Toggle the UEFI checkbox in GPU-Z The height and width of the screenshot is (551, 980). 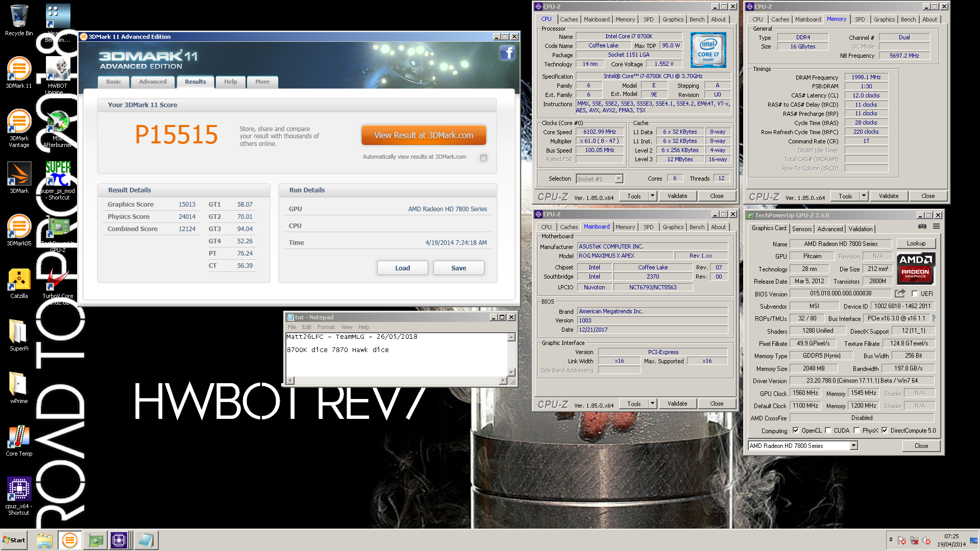point(915,293)
